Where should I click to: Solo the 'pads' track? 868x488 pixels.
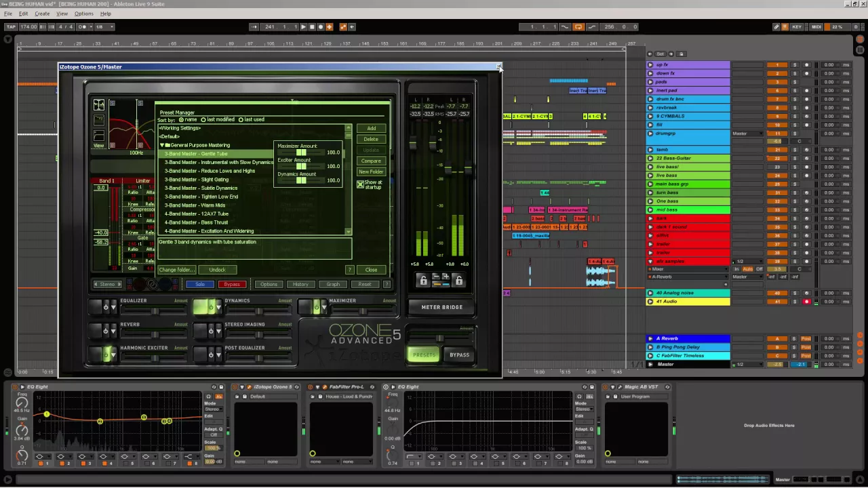point(795,82)
